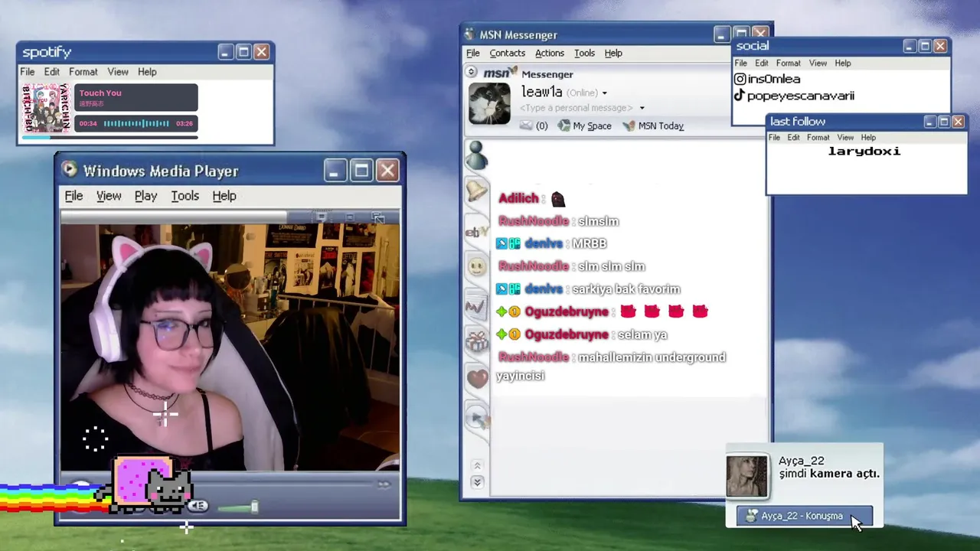Open Format menu in social window
The width and height of the screenshot is (980, 551).
pyautogui.click(x=788, y=63)
